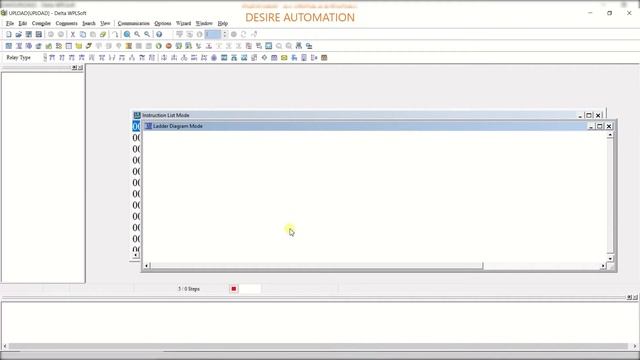Click Ladder Diagram window horizontal scroll right arrow
The height and width of the screenshot is (360, 640).
(x=603, y=266)
